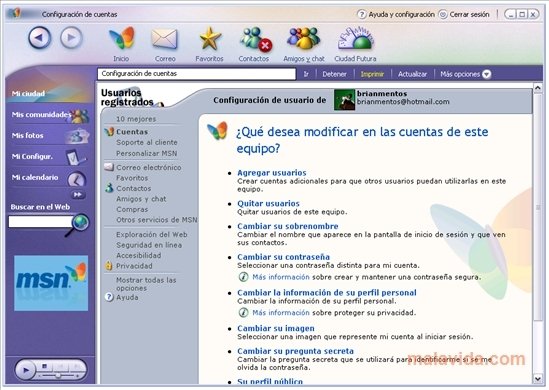549x390 pixels.
Task: Click Actualizar in the address bar
Action: (x=412, y=74)
